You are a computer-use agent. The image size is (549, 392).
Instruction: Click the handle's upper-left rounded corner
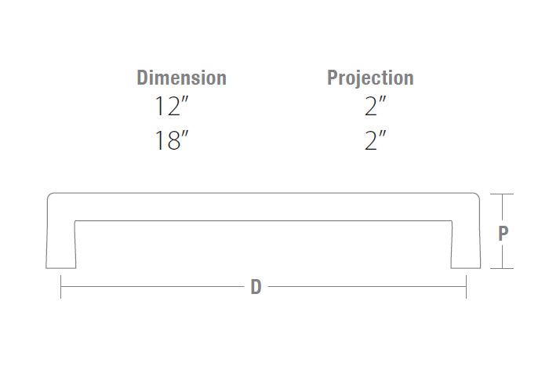pyautogui.click(x=52, y=198)
